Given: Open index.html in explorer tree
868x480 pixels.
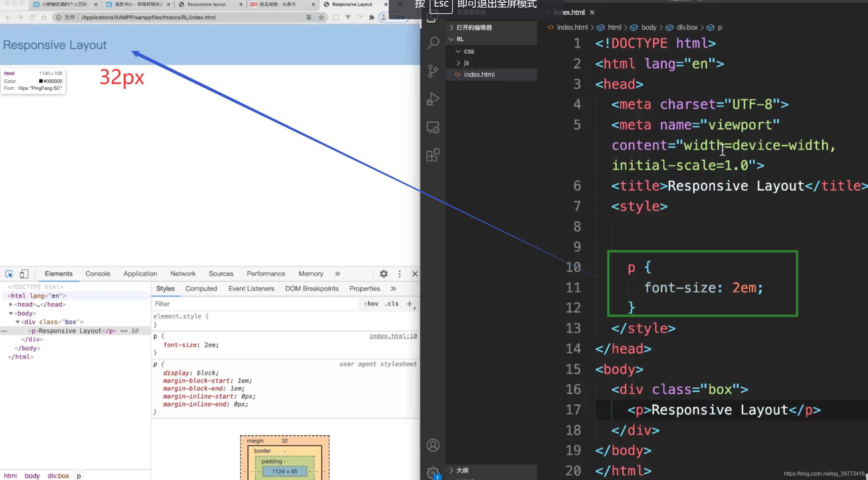Looking at the screenshot, I should coord(479,74).
